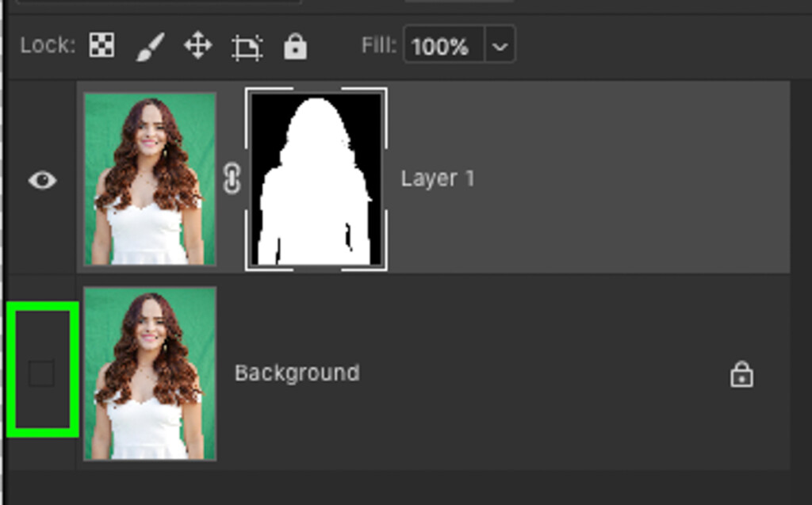Show the Background layer visibility box

41,373
